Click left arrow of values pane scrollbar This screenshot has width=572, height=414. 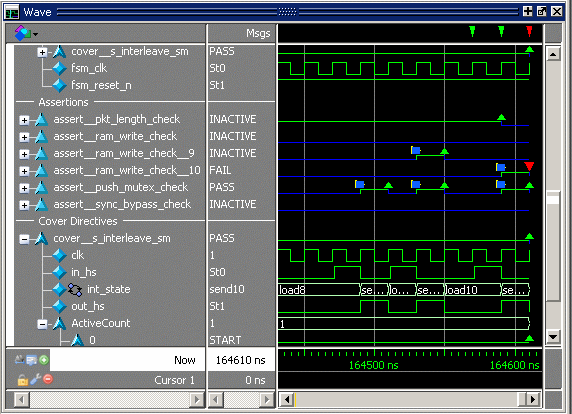[216, 399]
